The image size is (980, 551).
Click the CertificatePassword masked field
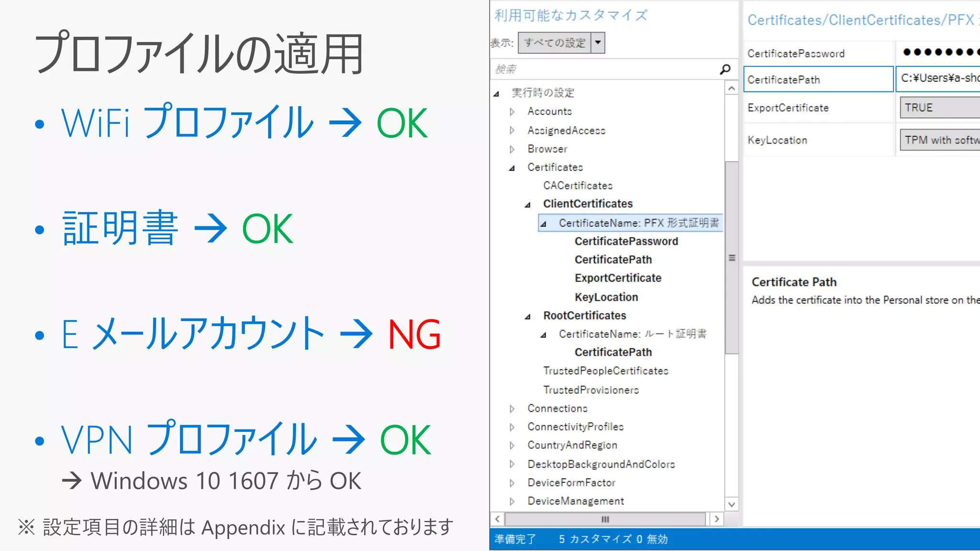click(938, 53)
